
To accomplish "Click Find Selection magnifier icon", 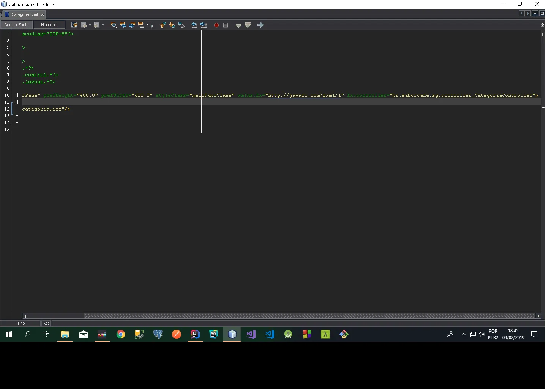I will tap(114, 25).
